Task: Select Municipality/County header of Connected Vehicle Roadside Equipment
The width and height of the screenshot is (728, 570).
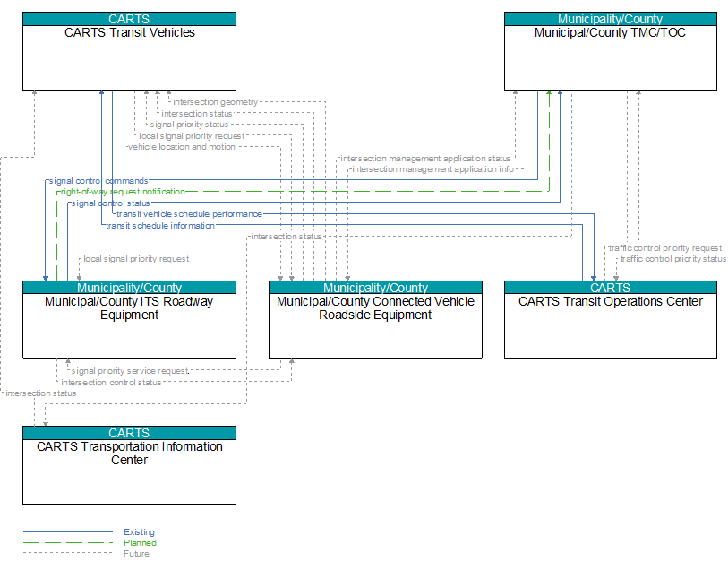Action: [x=375, y=288]
